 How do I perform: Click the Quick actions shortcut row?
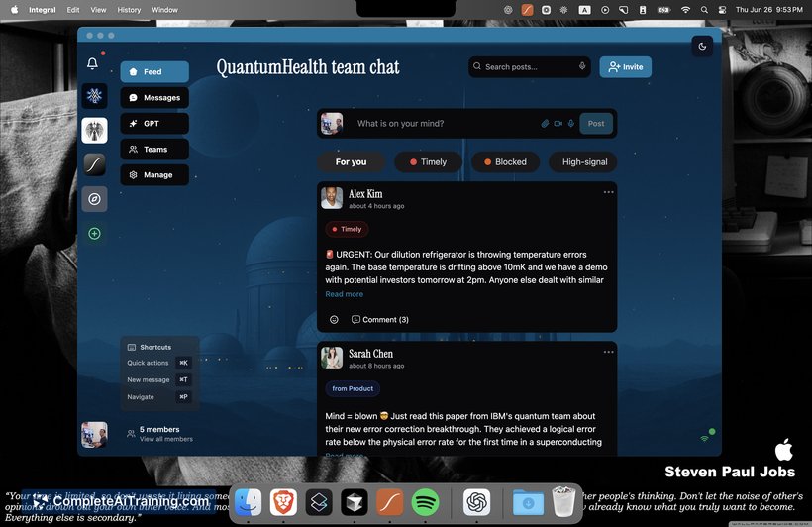point(158,363)
